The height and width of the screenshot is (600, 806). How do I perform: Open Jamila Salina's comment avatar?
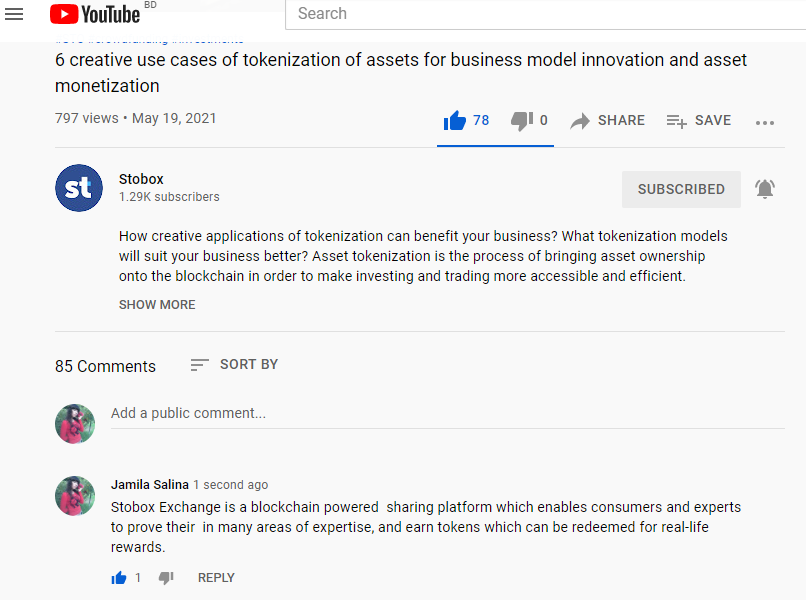tap(75, 496)
